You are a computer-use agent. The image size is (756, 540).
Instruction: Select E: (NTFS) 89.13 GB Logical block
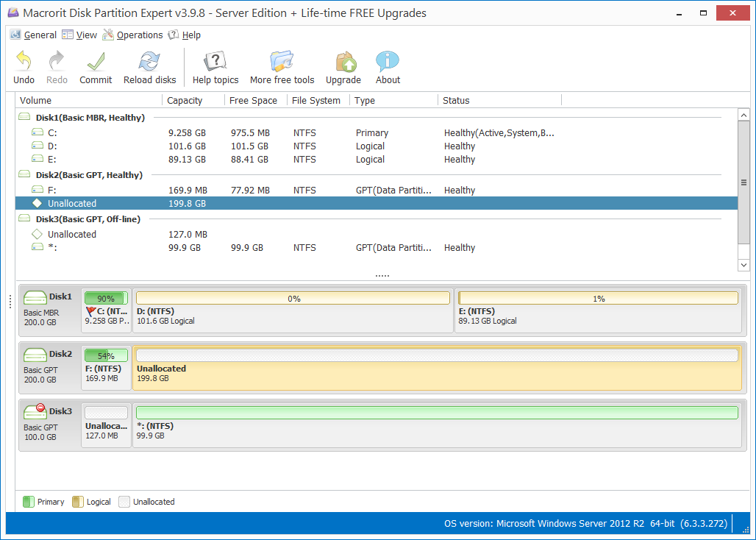[x=598, y=311]
